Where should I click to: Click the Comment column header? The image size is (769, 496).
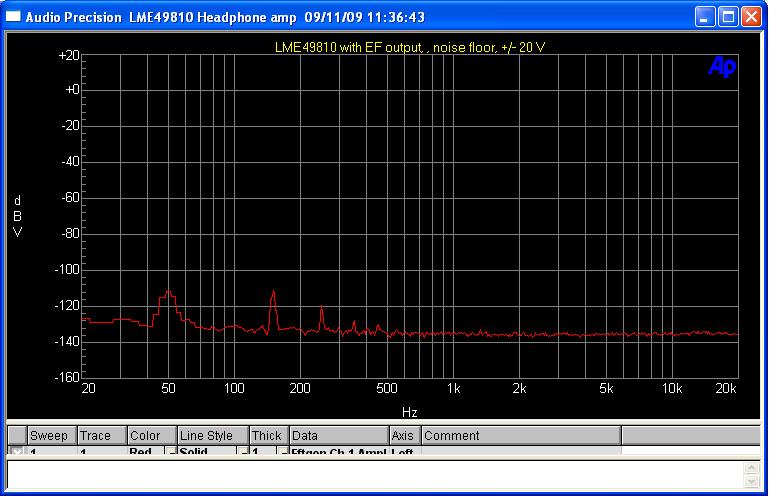(x=521, y=435)
